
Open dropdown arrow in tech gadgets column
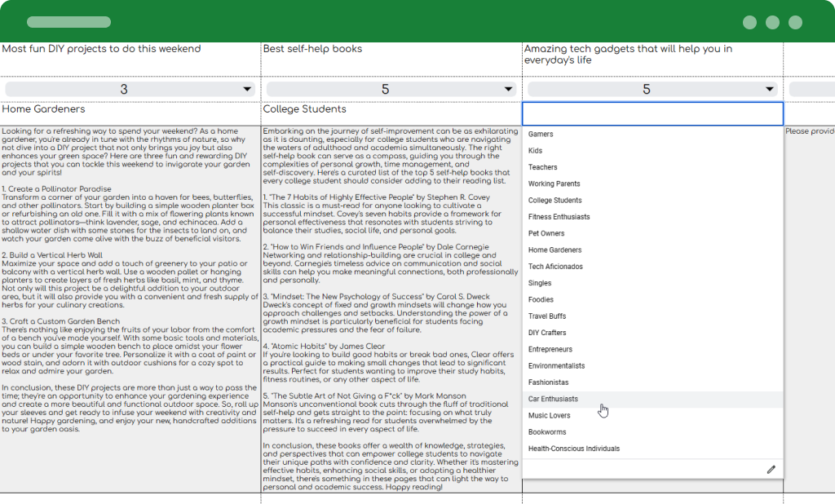click(769, 90)
